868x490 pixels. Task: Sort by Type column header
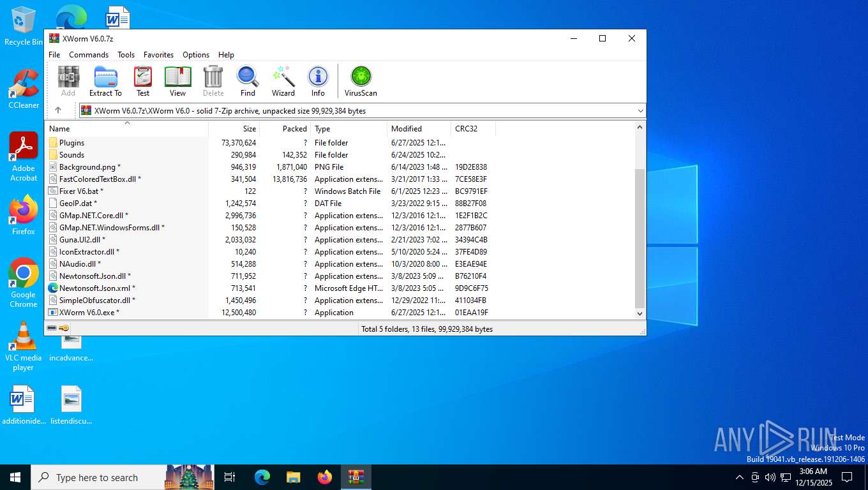(348, 129)
